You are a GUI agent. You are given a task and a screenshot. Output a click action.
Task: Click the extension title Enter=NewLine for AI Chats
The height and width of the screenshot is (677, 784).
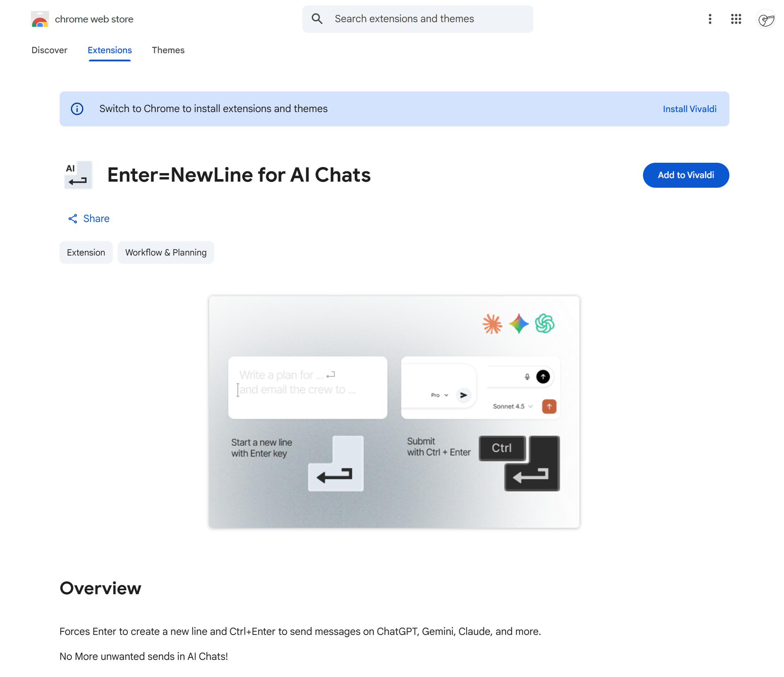click(x=239, y=175)
